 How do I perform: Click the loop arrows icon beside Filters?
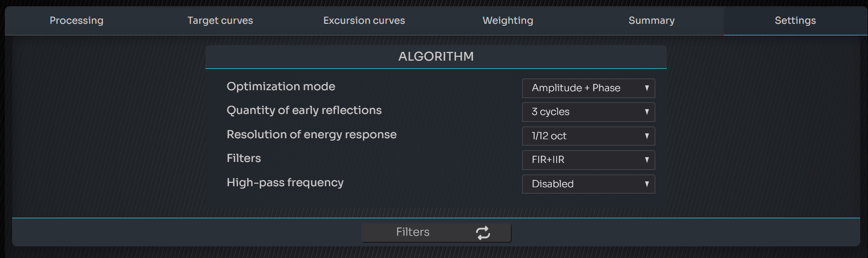click(483, 233)
